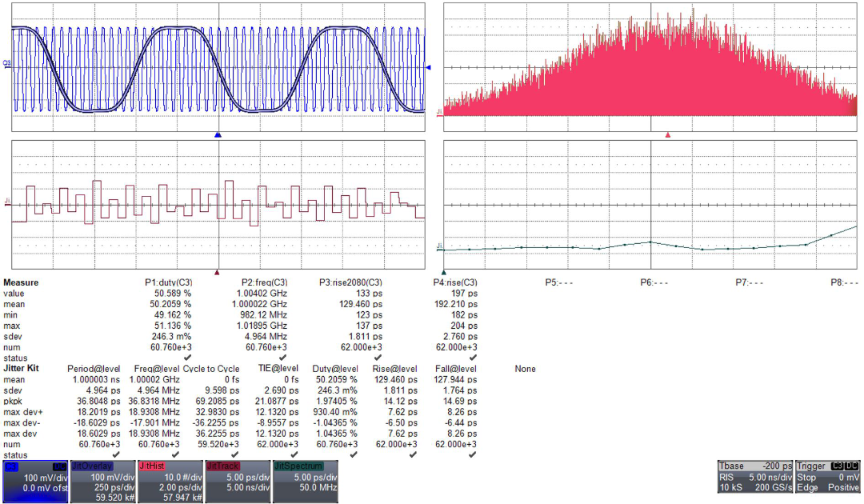Viewport: 864px width, 504px height.
Task: Select the P3:rise2080(C3) measurement header
Action: tap(350, 282)
